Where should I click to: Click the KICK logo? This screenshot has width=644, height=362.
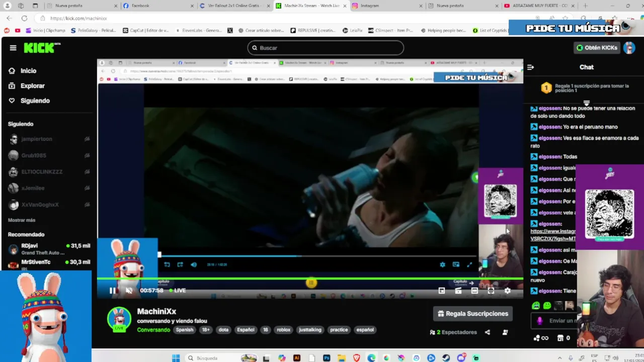click(42, 48)
